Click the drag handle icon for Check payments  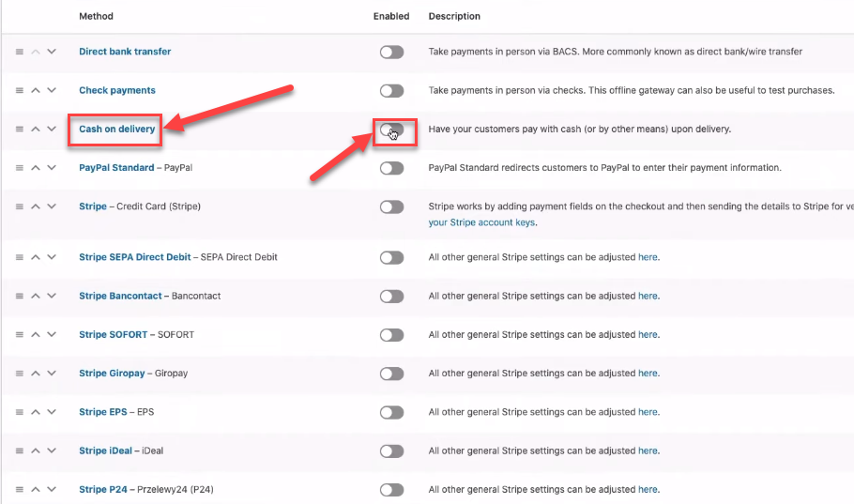[20, 90]
